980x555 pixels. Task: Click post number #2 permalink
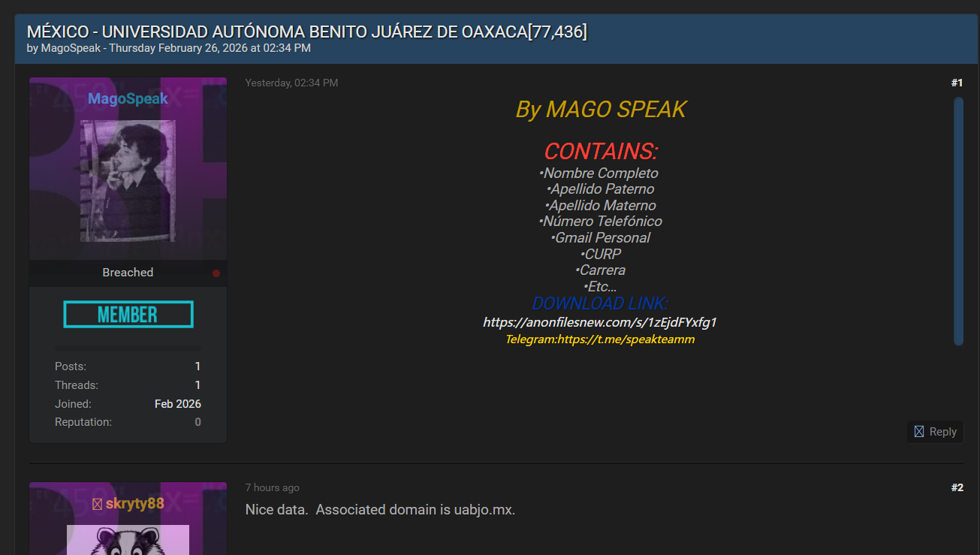tap(957, 487)
